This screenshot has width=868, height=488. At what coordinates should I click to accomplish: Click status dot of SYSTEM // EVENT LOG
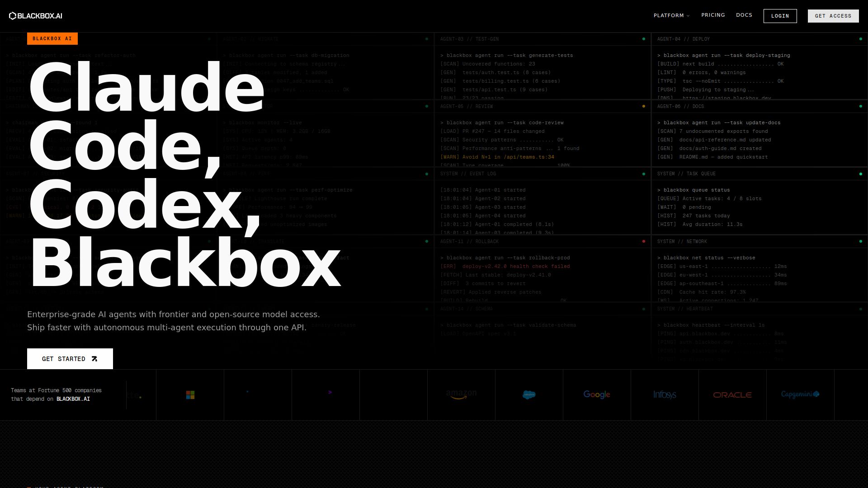pos(644,174)
